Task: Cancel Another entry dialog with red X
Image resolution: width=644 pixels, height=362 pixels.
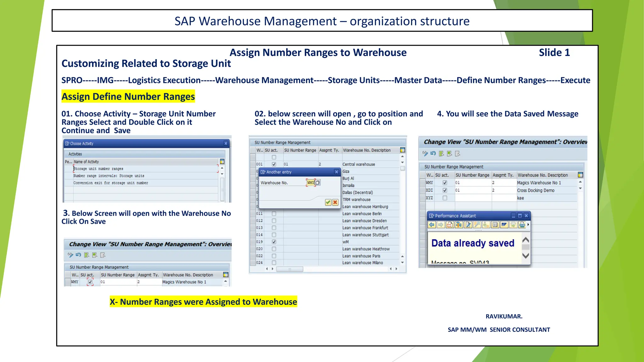Action: (335, 202)
